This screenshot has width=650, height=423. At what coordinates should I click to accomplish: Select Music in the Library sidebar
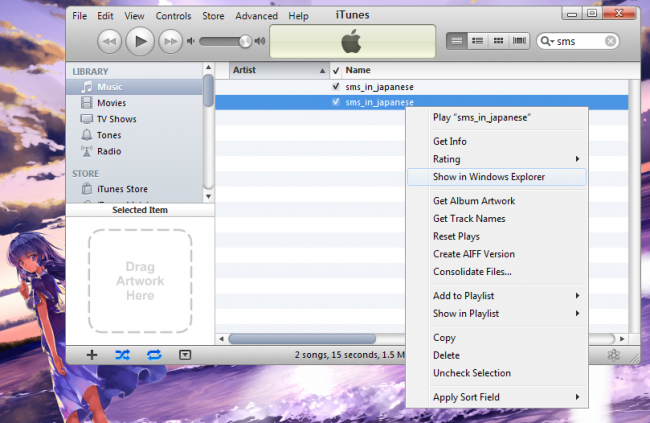click(135, 87)
